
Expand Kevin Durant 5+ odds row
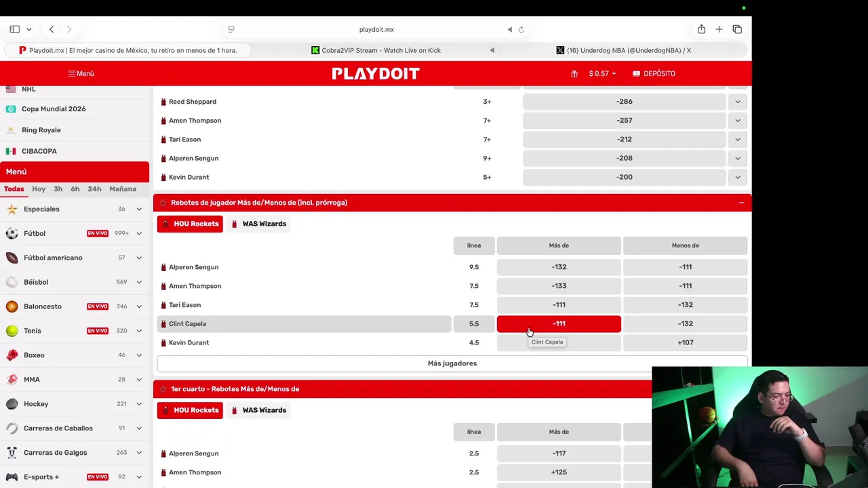pyautogui.click(x=737, y=177)
